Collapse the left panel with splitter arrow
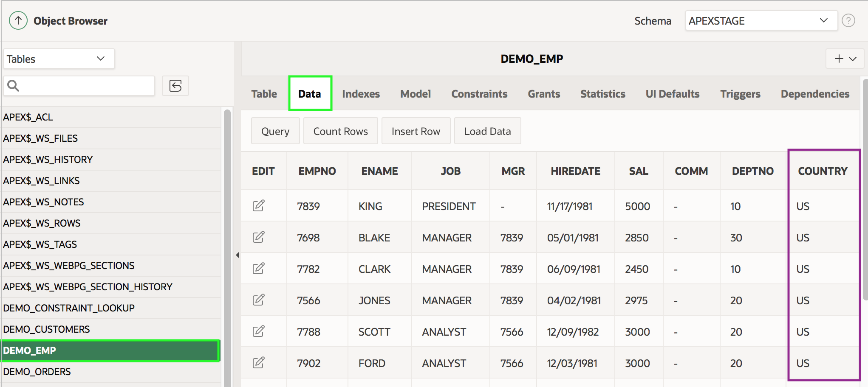Image resolution: width=868 pixels, height=387 pixels. [x=237, y=255]
